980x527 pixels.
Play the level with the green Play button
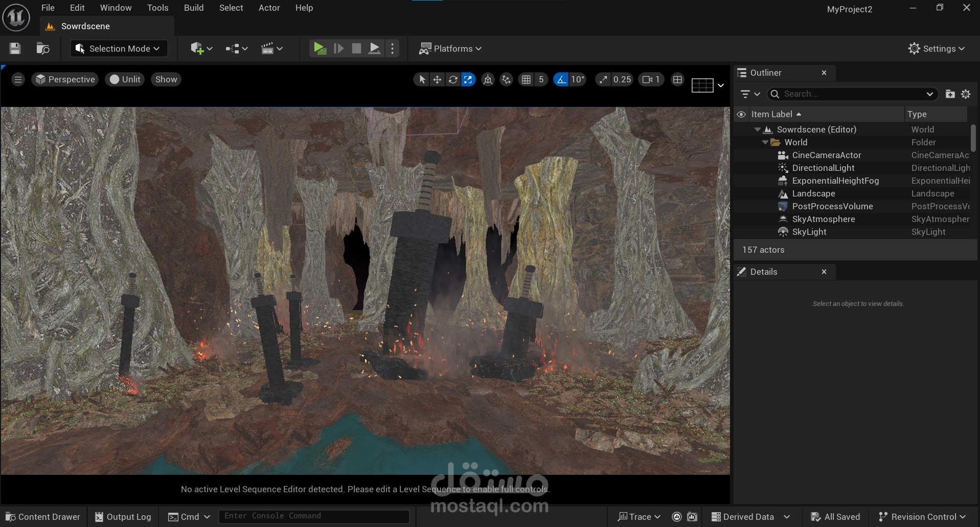point(320,49)
